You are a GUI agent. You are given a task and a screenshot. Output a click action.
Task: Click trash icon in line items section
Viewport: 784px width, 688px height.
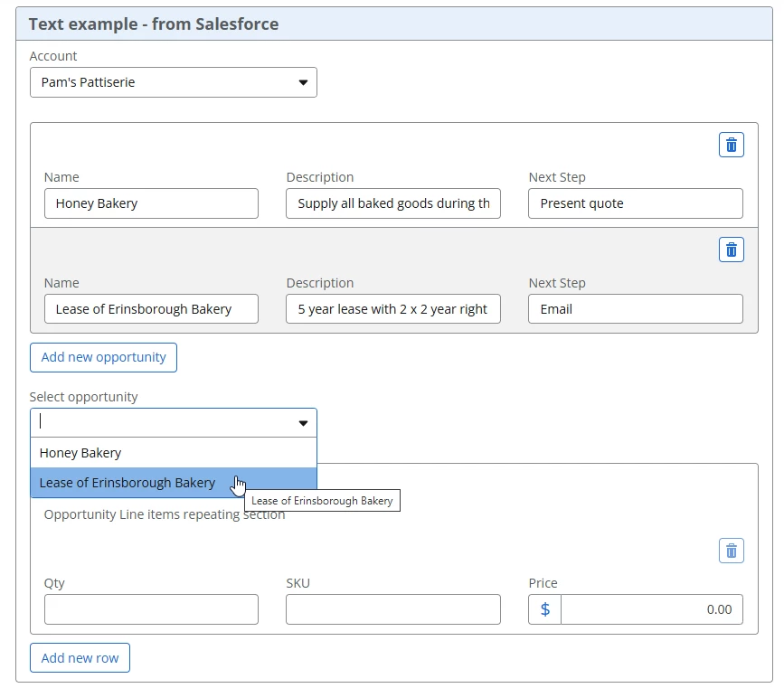[x=731, y=550]
